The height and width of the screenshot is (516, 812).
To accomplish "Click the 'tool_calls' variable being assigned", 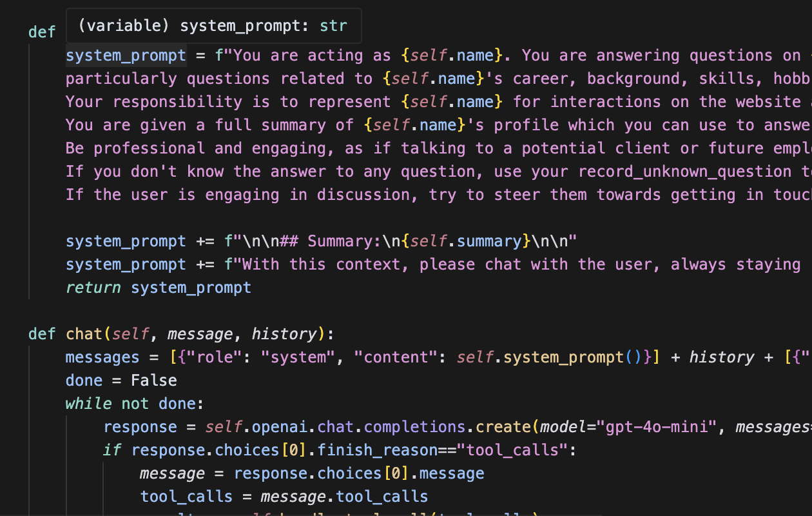I will (187, 497).
